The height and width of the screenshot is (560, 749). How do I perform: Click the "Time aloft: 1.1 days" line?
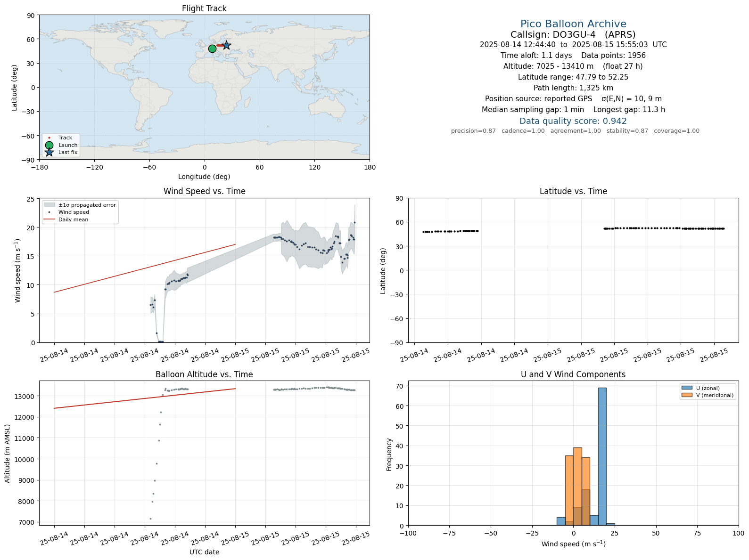[x=573, y=56]
